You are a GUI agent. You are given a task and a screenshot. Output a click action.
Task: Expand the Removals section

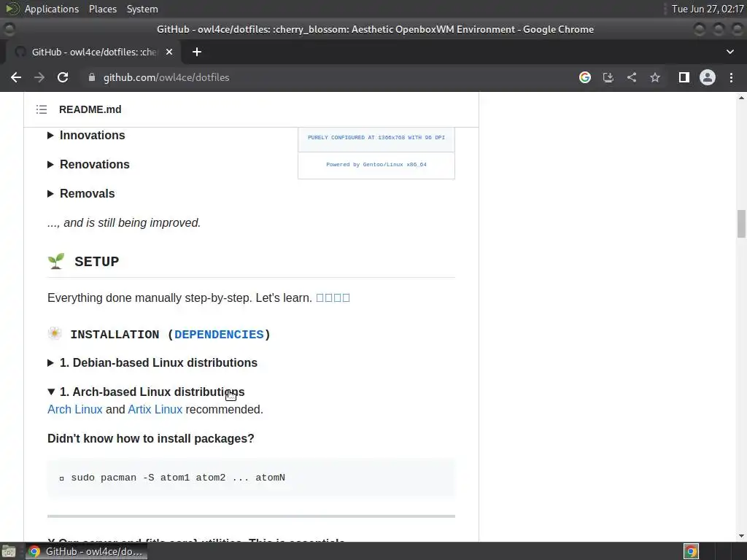(81, 194)
